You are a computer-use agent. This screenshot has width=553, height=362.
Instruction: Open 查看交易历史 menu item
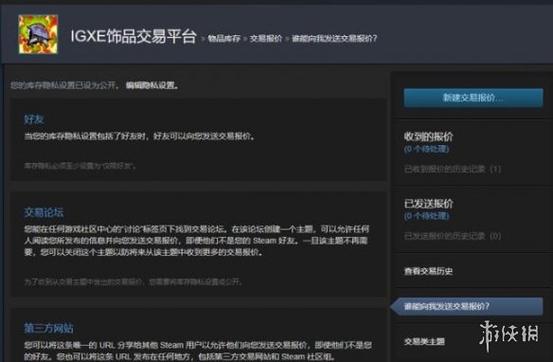point(429,271)
